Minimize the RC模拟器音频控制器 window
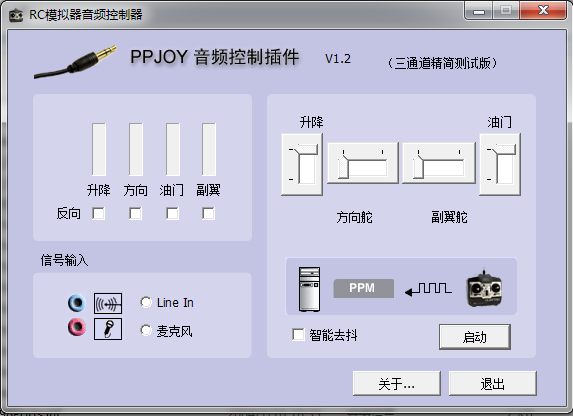The width and height of the screenshot is (573, 416). 479,11
